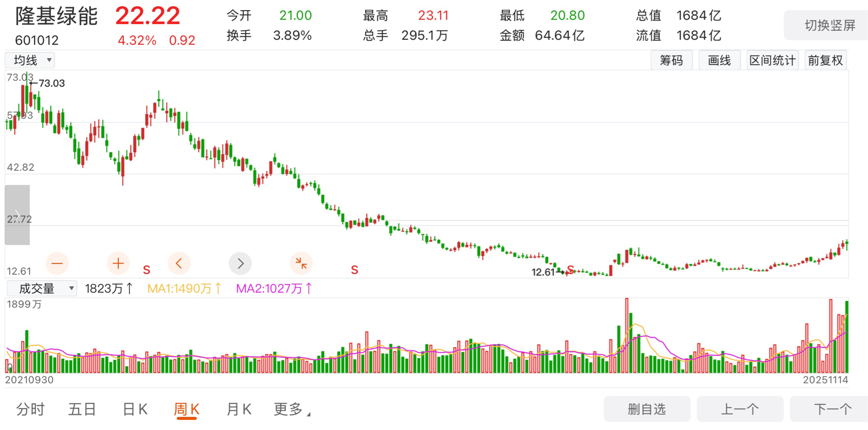Click the 删自选 button
The width and height of the screenshot is (868, 430).
[x=647, y=409]
